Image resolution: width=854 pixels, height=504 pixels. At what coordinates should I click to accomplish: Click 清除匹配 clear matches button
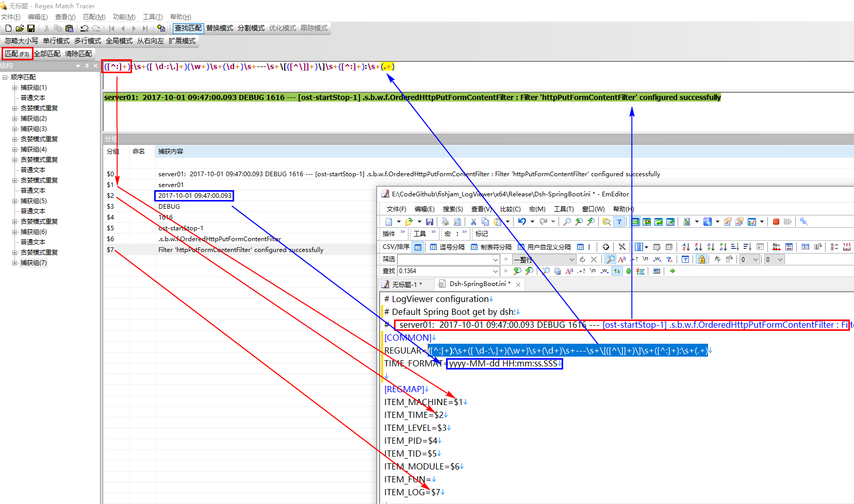coord(78,54)
